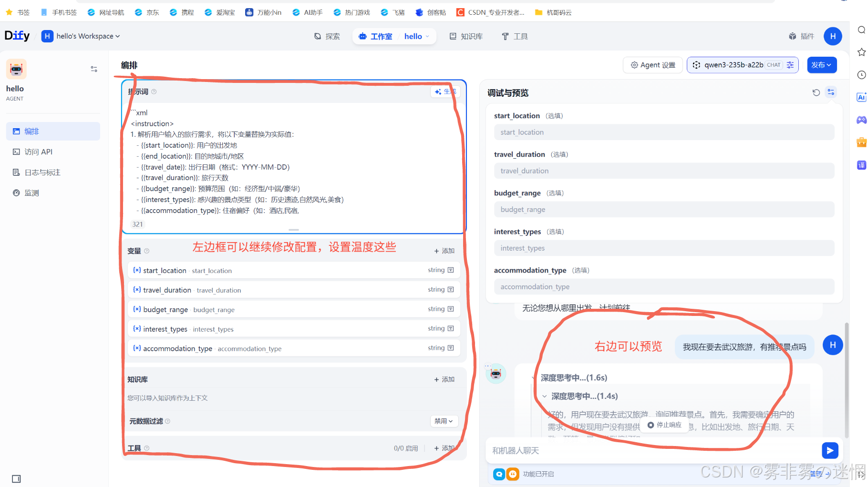Go to the 探索 tab
Screen dimensions: 868x487
tap(327, 36)
